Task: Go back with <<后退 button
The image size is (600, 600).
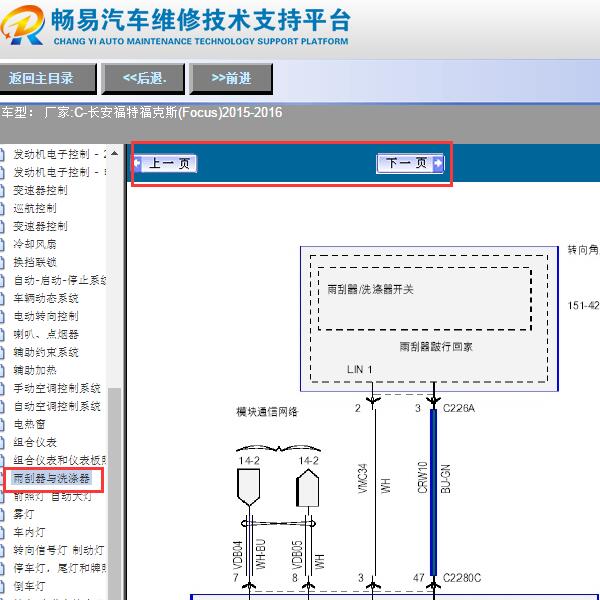Action: [143, 78]
